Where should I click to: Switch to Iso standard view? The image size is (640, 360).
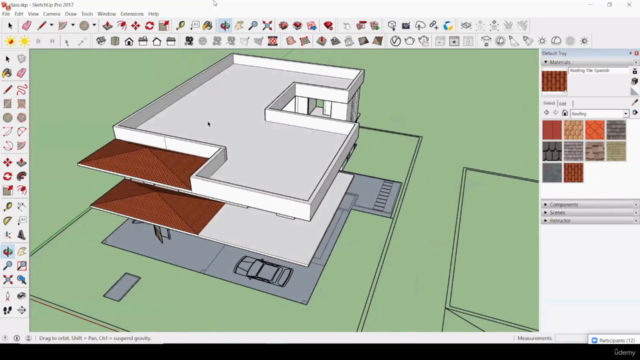point(101,41)
